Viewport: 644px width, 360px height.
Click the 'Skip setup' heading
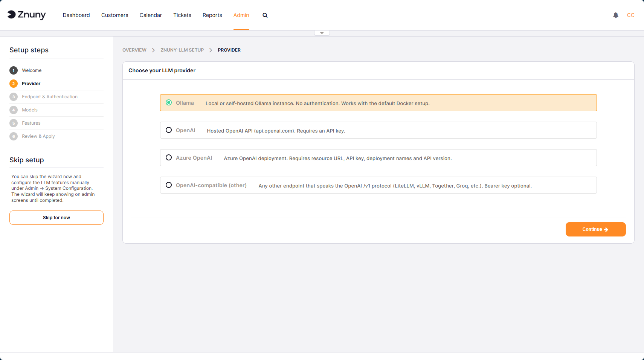click(27, 160)
